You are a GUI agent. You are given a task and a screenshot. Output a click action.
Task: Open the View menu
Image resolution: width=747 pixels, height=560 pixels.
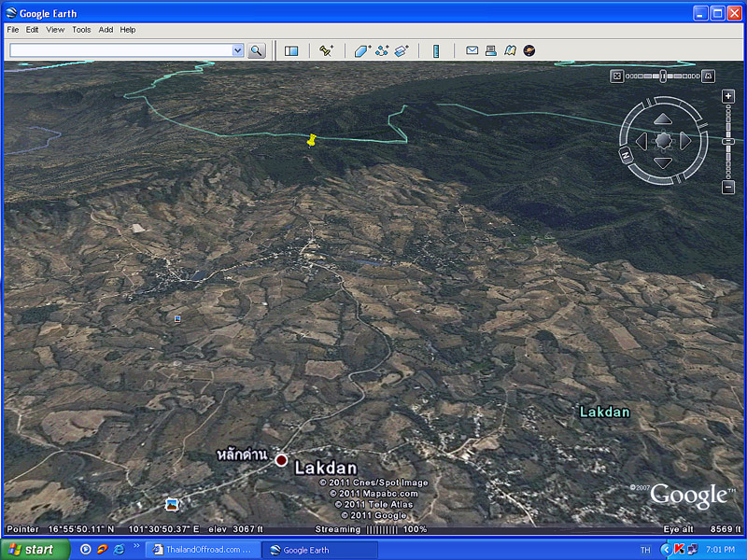(x=55, y=30)
